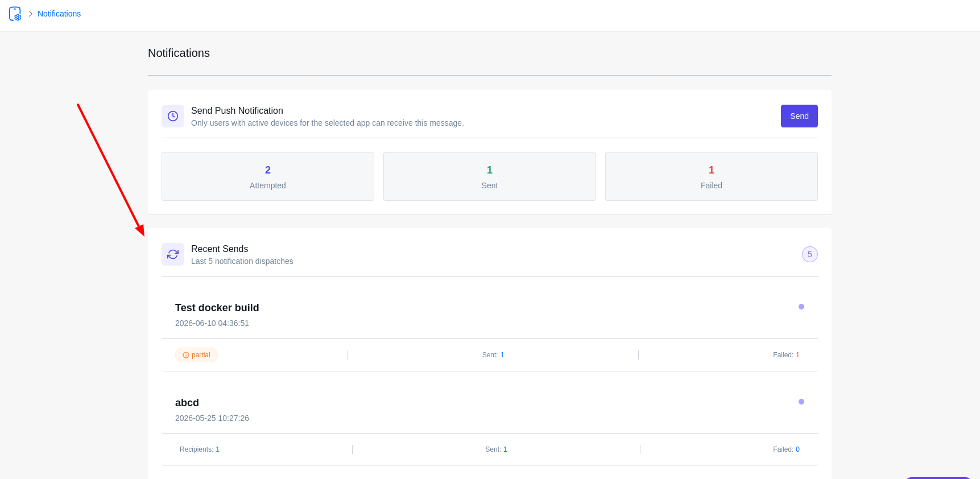Click the Send Push Notification heading
The width and height of the screenshot is (980, 479).
tap(237, 111)
